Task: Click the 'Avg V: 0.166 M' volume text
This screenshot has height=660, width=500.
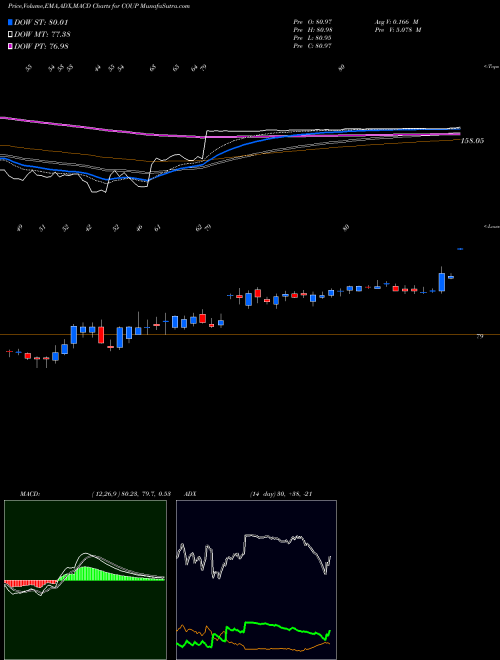Action: click(x=398, y=21)
